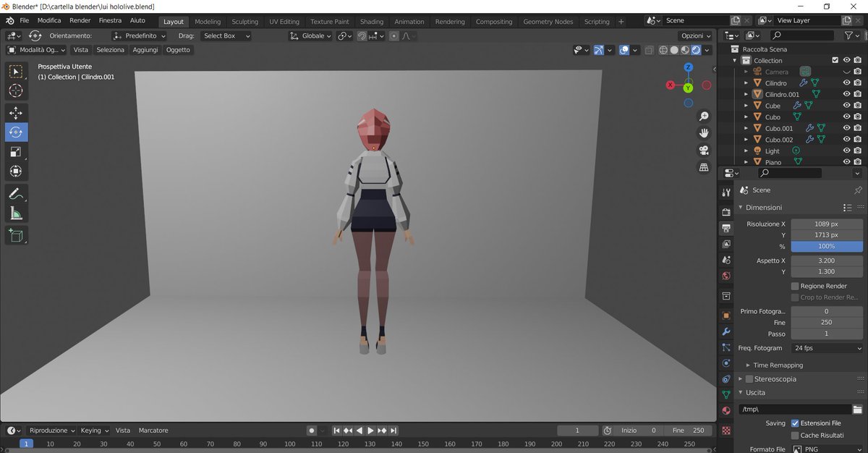Select the Transform tool
Viewport: 868px width, 453px height.
coord(16,172)
